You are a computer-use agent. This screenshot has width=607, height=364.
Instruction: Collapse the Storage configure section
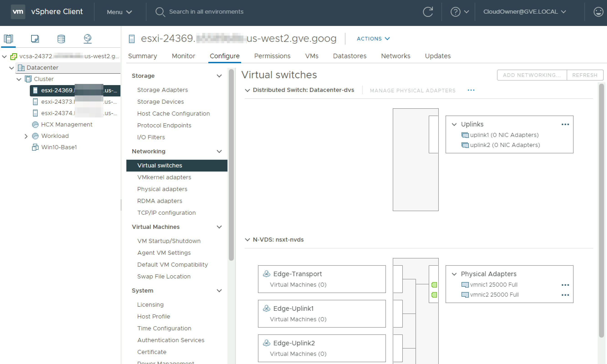point(219,76)
